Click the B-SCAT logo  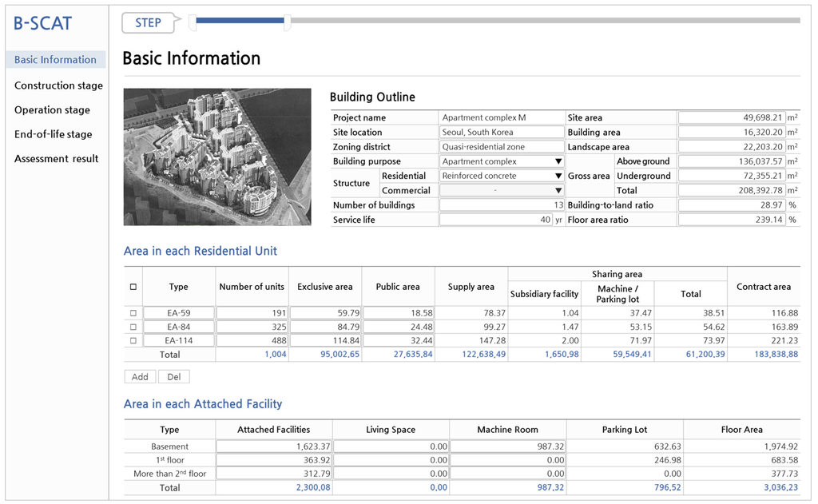pos(42,23)
